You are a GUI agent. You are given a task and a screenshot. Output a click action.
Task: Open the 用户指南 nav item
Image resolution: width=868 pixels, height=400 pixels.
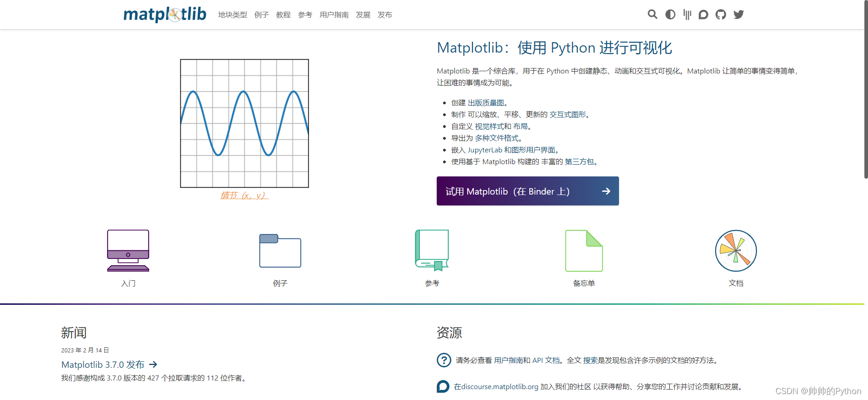[x=334, y=15]
